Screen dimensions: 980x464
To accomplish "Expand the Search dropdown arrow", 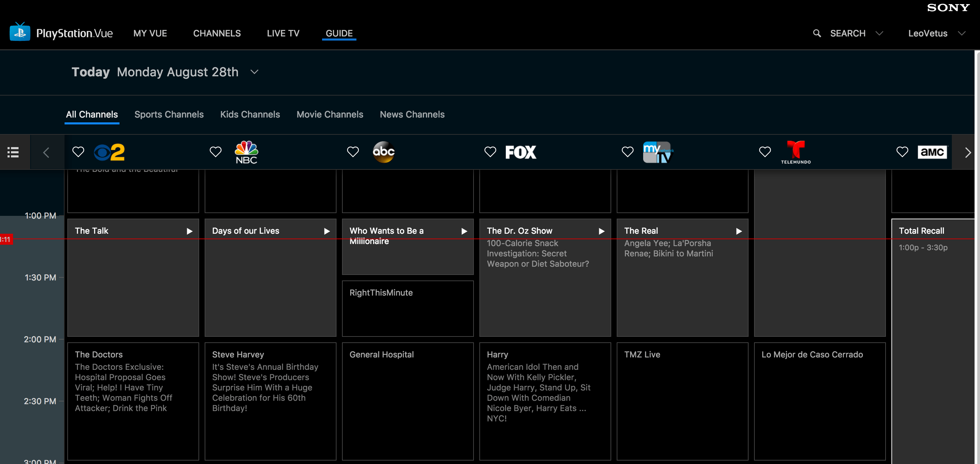I will (879, 33).
